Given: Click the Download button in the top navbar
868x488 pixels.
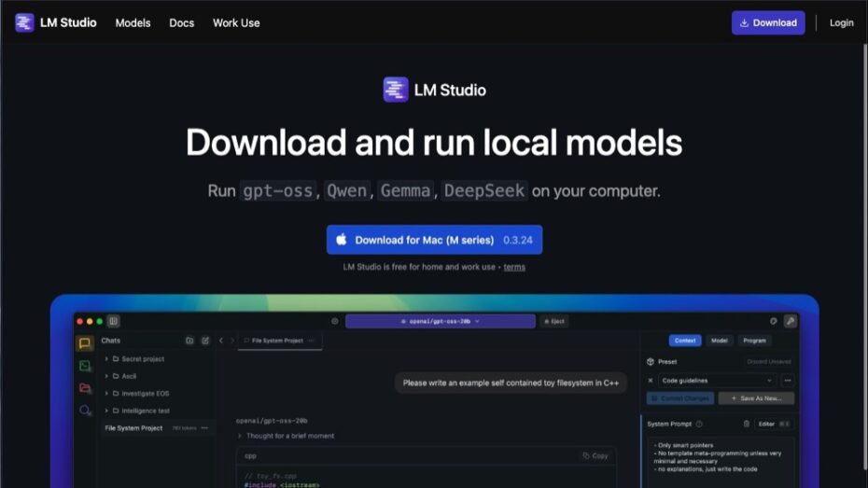Looking at the screenshot, I should 768,22.
